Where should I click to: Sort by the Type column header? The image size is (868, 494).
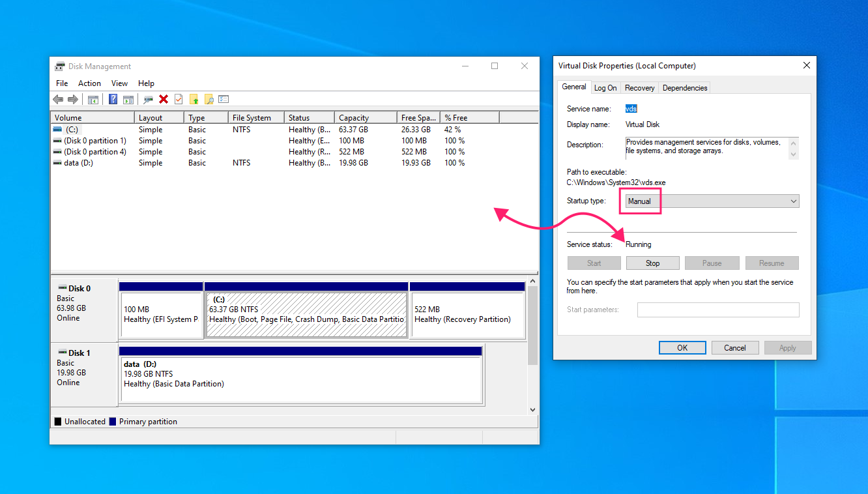[207, 118]
